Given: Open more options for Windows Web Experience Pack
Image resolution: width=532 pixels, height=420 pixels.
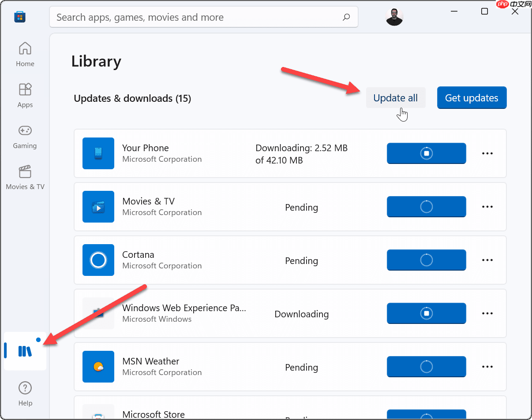Looking at the screenshot, I should 487,313.
